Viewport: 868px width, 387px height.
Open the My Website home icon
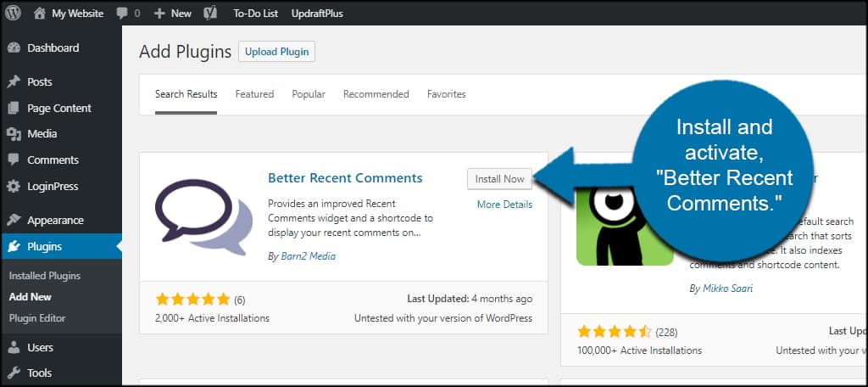point(39,14)
